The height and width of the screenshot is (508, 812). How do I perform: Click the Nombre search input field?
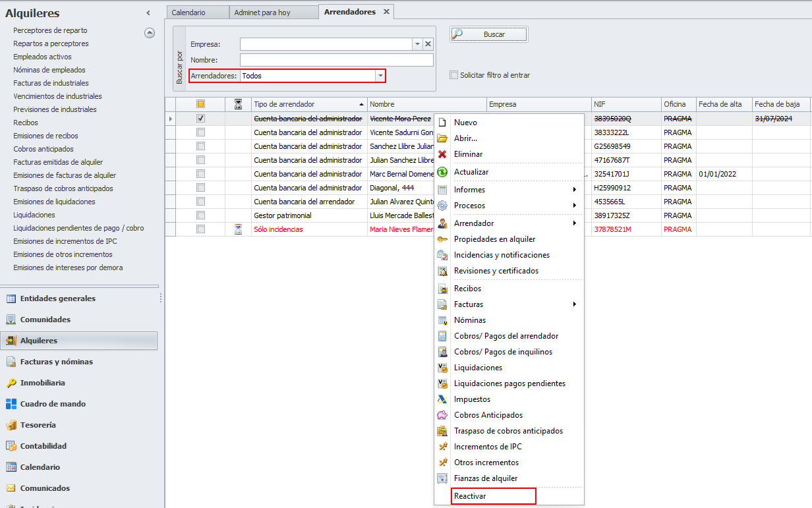[337, 60]
